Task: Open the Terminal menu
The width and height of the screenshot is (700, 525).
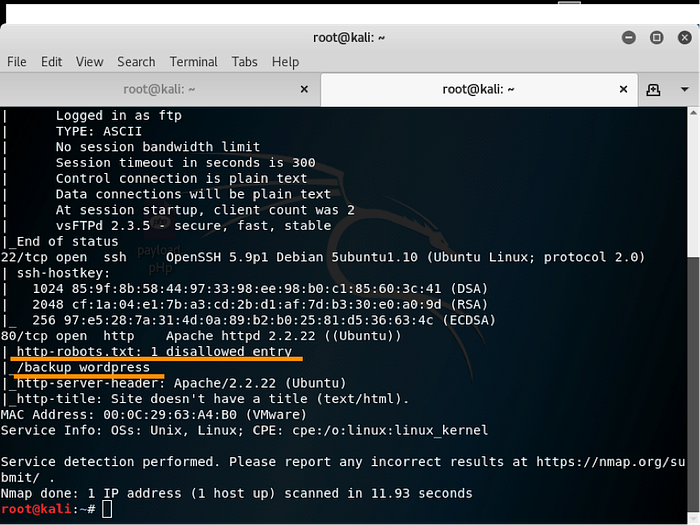Action: pos(194,62)
